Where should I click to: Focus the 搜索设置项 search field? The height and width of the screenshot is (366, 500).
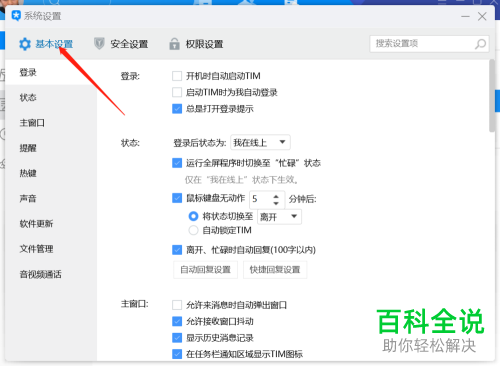point(429,44)
